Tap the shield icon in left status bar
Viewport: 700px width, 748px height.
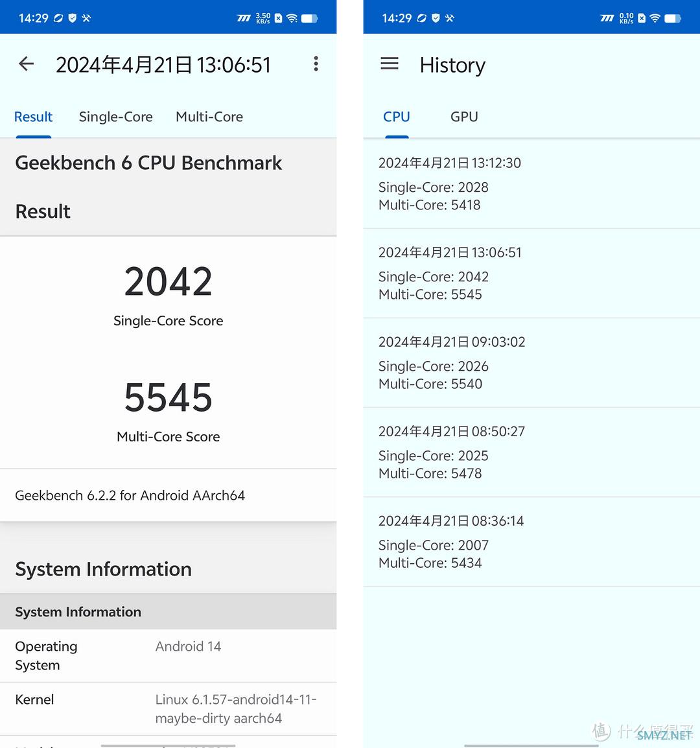tap(73, 18)
